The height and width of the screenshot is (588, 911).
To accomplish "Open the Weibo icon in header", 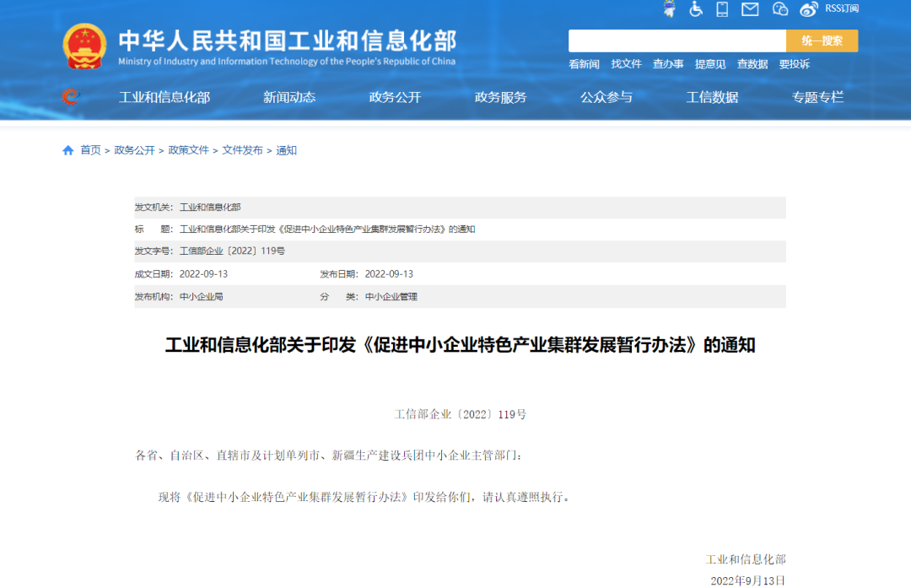I will pos(809,9).
